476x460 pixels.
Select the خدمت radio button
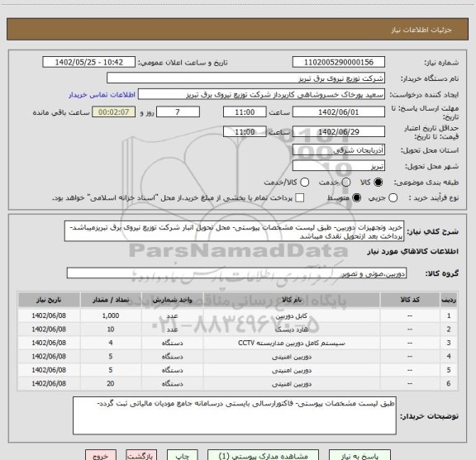[345, 183]
